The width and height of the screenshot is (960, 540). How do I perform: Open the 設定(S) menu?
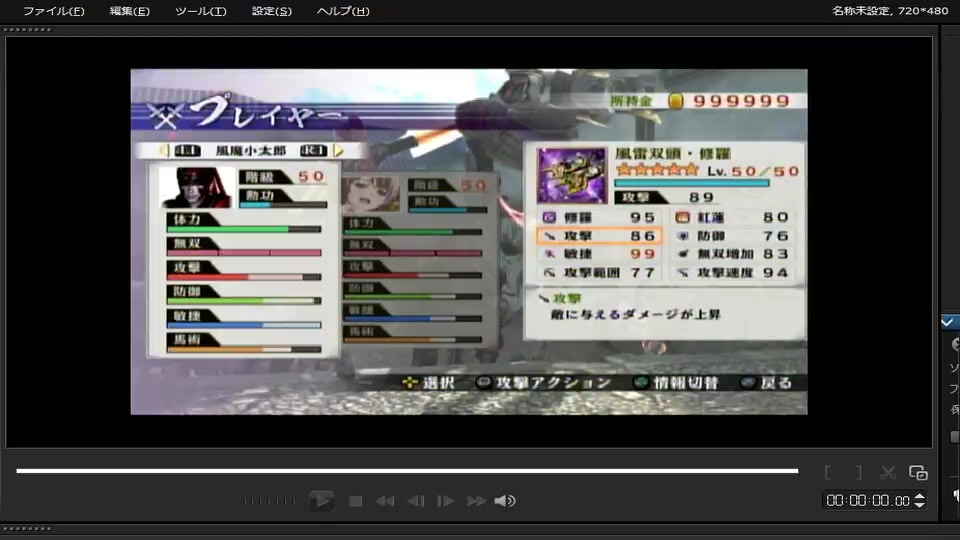pyautogui.click(x=271, y=11)
